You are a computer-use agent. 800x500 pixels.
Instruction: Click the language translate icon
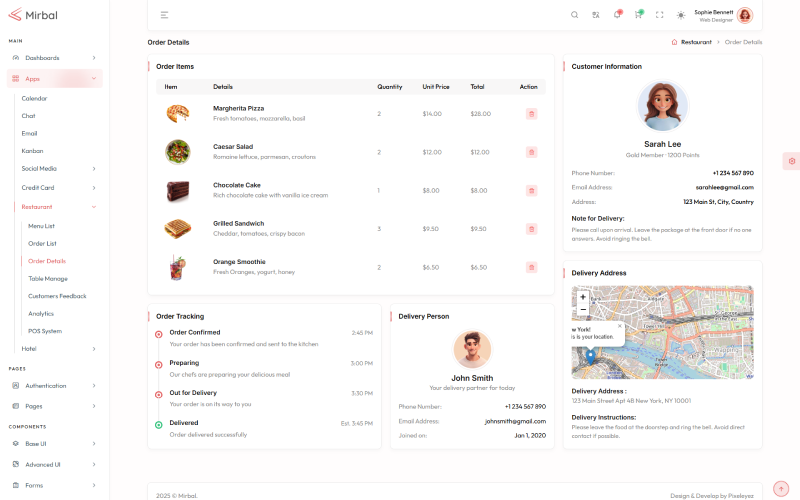tap(596, 15)
